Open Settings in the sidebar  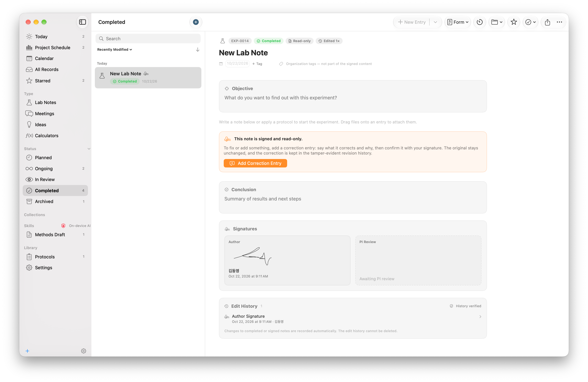pos(55,268)
